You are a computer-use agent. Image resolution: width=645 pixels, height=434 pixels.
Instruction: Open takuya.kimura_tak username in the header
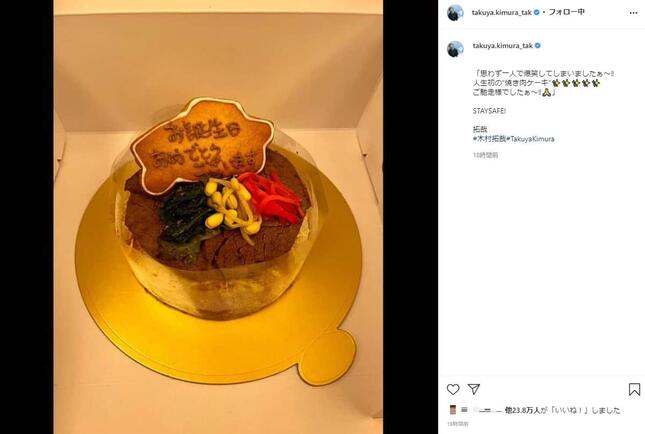tap(502, 13)
